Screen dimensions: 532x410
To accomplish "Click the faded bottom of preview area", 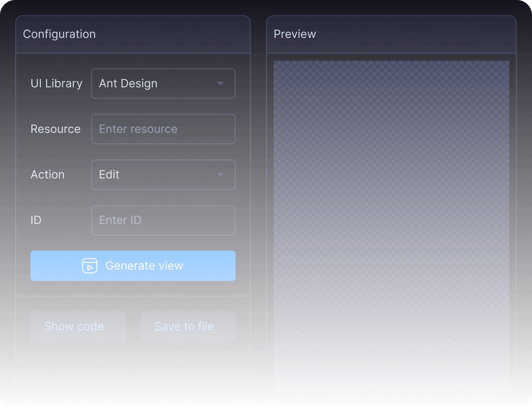I will (391, 364).
